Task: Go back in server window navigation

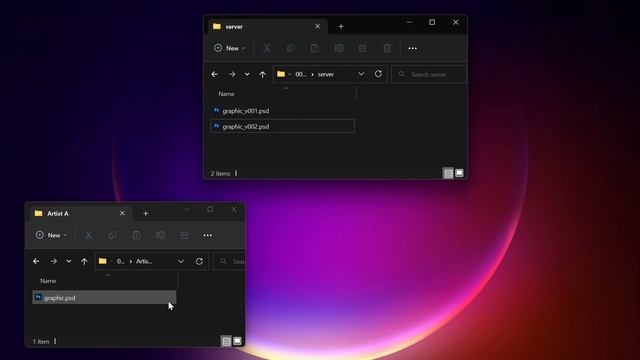Action: tap(214, 74)
